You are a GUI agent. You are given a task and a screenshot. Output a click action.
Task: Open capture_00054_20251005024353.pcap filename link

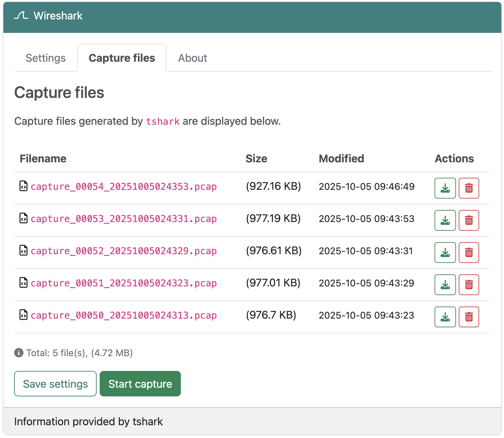(123, 186)
